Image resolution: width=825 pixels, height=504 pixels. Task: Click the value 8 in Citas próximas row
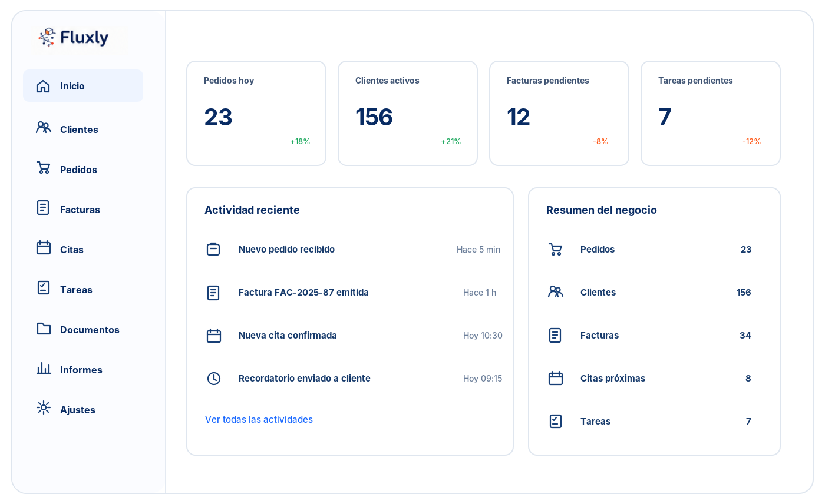coord(748,379)
